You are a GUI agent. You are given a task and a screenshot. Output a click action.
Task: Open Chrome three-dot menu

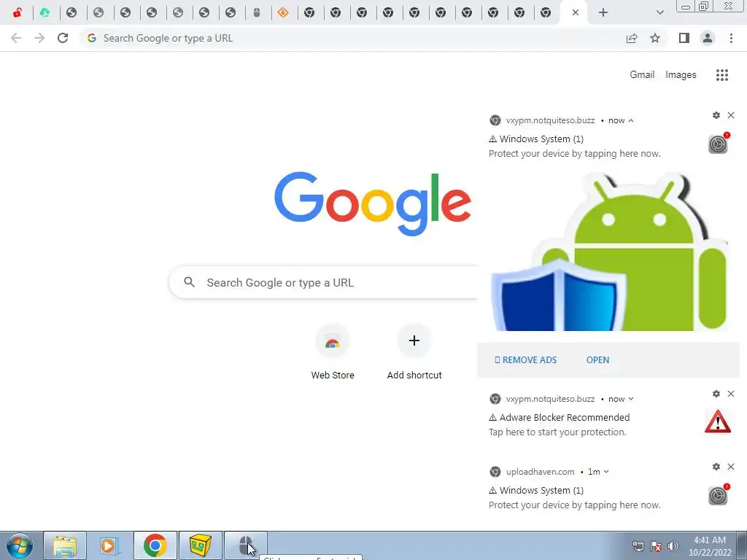(x=731, y=38)
